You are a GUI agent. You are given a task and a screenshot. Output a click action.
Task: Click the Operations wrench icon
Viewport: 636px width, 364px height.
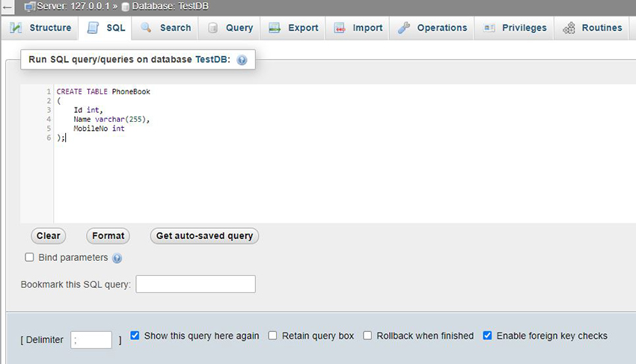tap(403, 28)
